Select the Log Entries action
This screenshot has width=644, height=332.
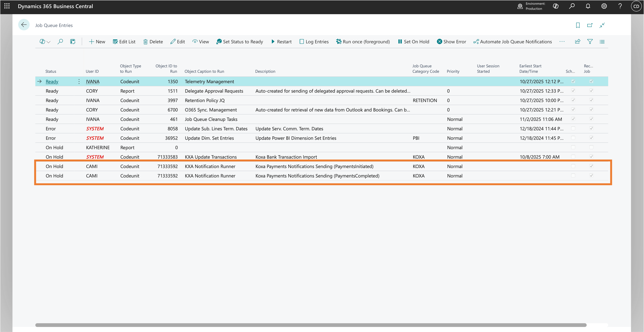tap(314, 41)
